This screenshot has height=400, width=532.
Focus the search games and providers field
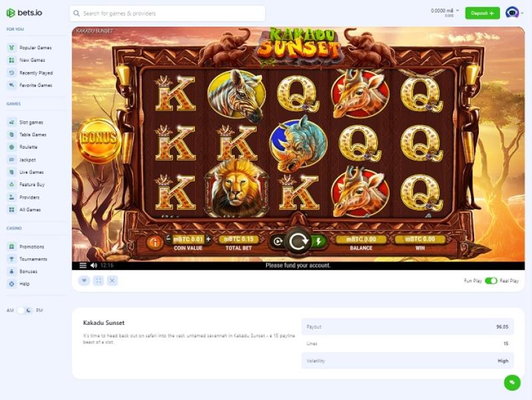[168, 13]
